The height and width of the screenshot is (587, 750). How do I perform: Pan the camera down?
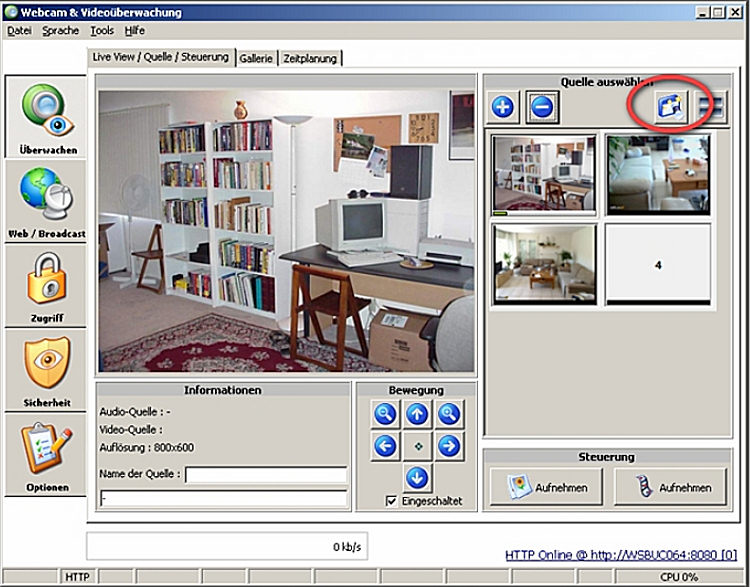pyautogui.click(x=417, y=478)
